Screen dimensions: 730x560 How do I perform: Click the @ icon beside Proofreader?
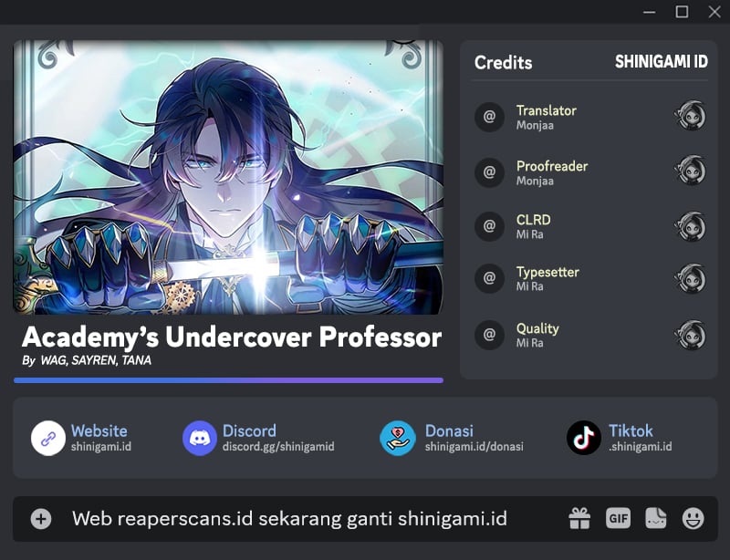(x=489, y=172)
